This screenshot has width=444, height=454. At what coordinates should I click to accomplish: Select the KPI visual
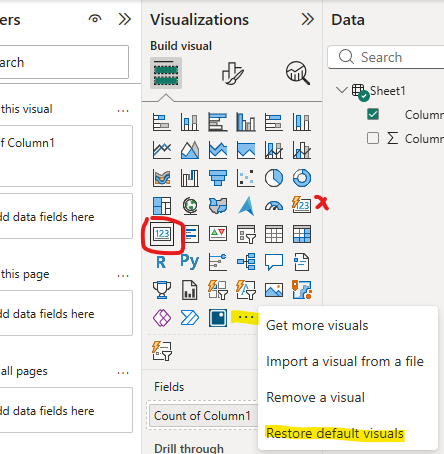(x=218, y=234)
